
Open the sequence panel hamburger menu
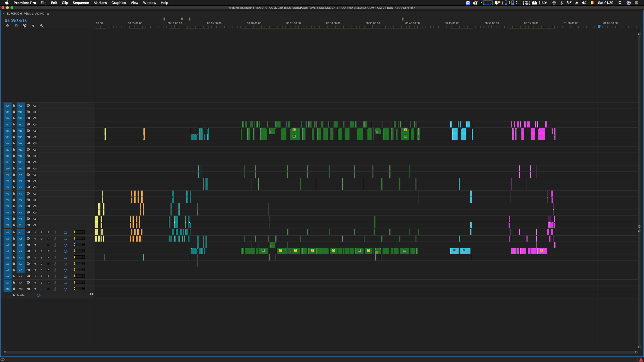(48, 13)
